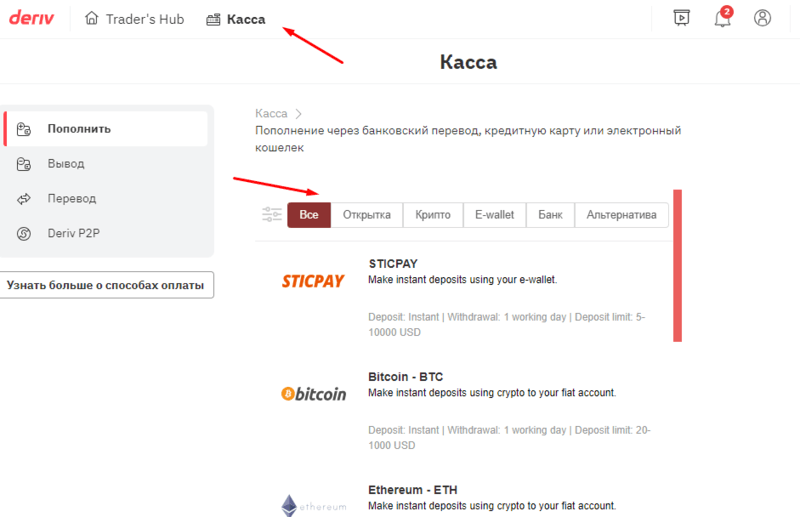Screen dimensions: 800x517
Task: Click the STICPAY logo
Action: (313, 281)
